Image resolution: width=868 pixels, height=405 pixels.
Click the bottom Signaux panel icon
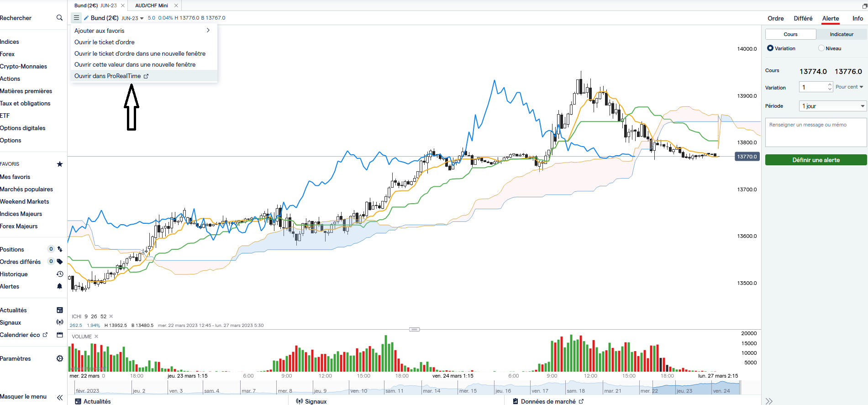coord(300,401)
